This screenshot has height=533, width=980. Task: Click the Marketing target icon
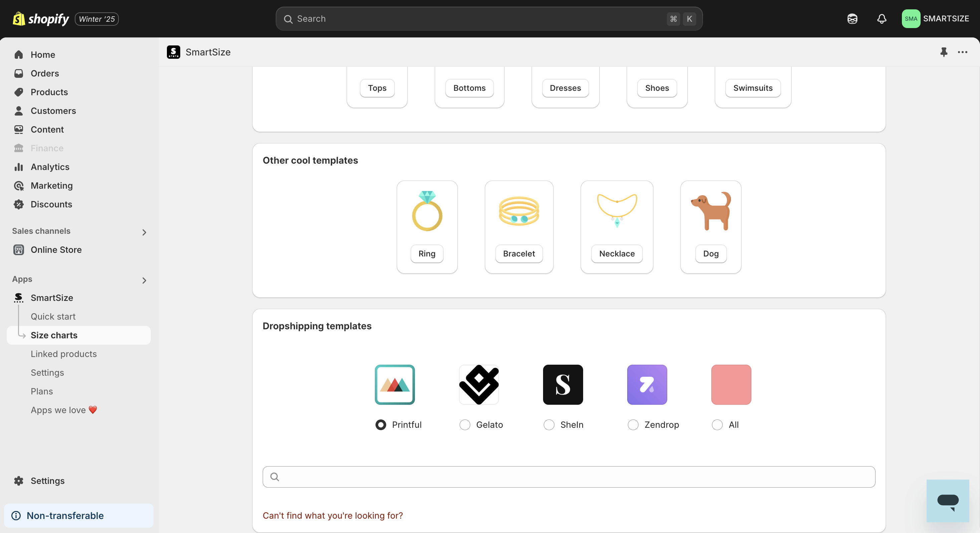point(19,185)
